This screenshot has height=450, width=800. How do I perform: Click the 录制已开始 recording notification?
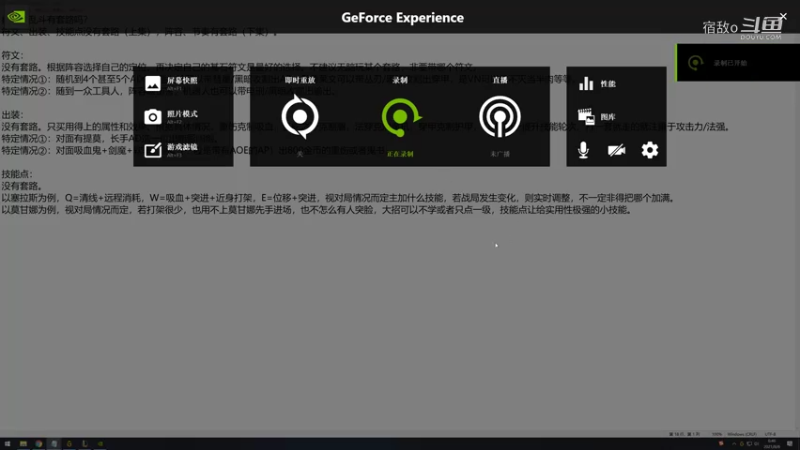pos(738,63)
